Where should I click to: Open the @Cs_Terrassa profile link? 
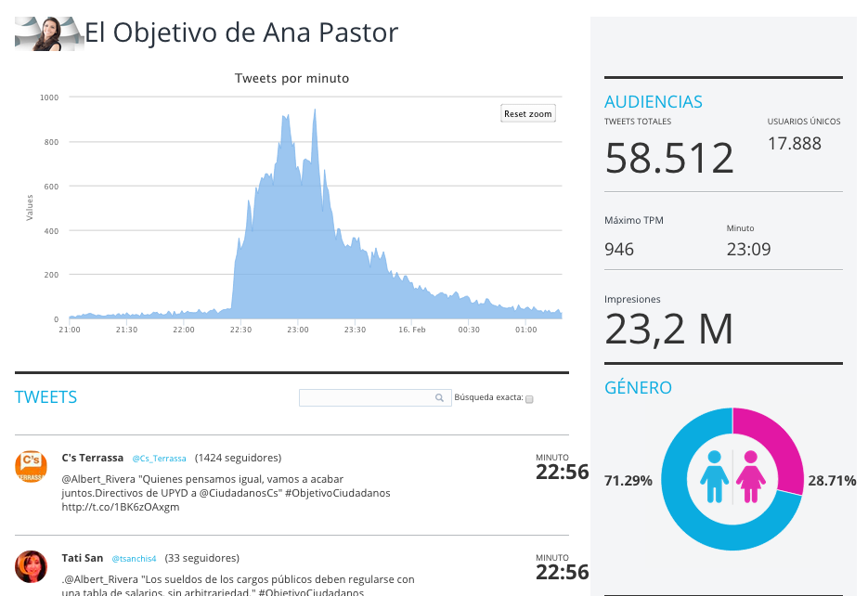159,459
